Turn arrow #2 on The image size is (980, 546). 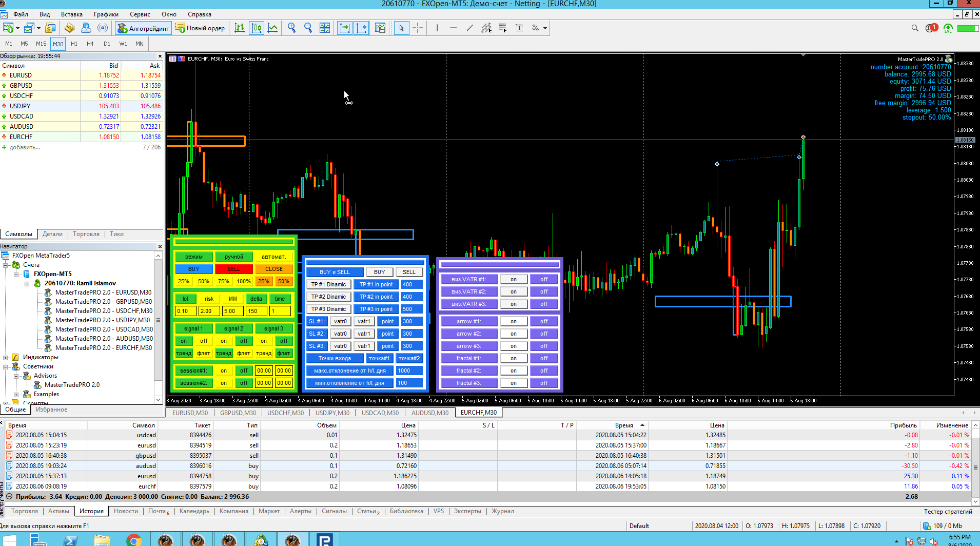(x=514, y=334)
